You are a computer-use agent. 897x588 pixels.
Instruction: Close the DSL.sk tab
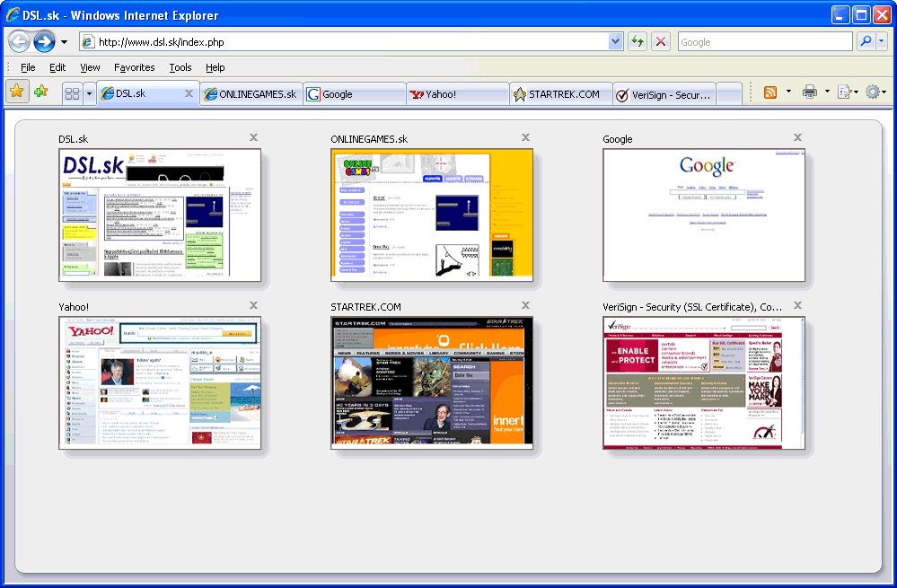click(189, 93)
